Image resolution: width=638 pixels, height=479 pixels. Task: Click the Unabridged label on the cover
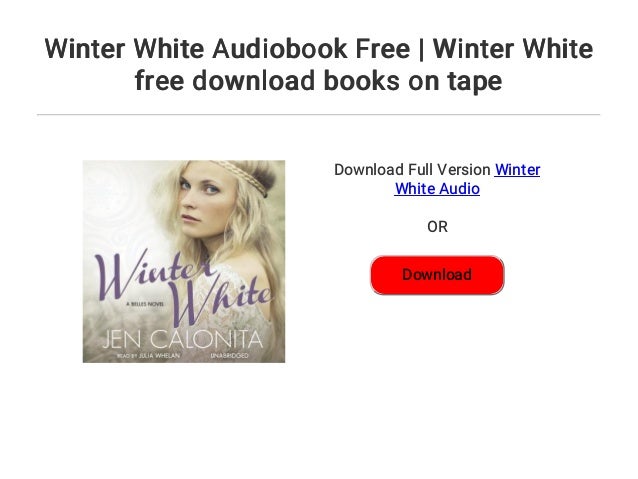[229, 356]
